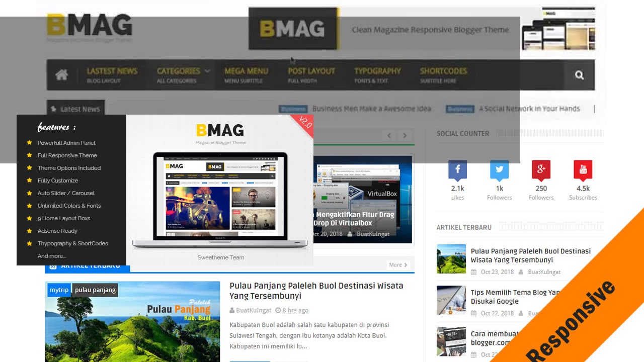
Task: Click Adsense Ready feature text
Action: [x=57, y=231]
